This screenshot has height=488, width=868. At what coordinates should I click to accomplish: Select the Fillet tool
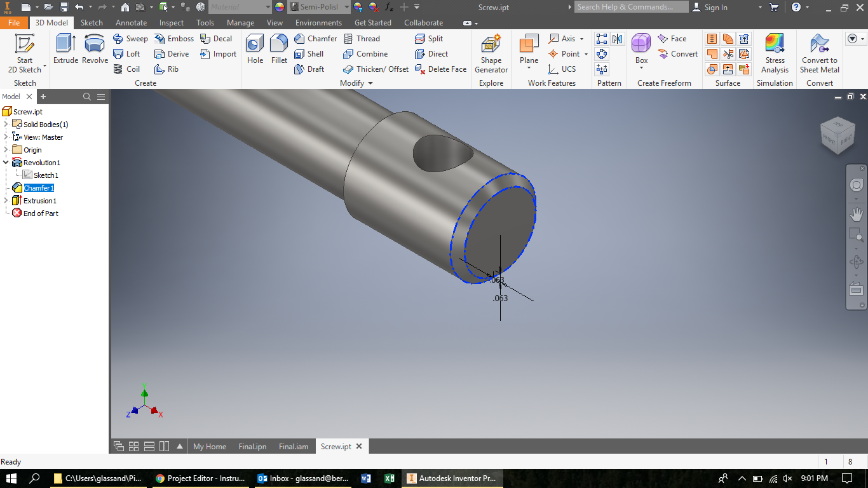[279, 50]
